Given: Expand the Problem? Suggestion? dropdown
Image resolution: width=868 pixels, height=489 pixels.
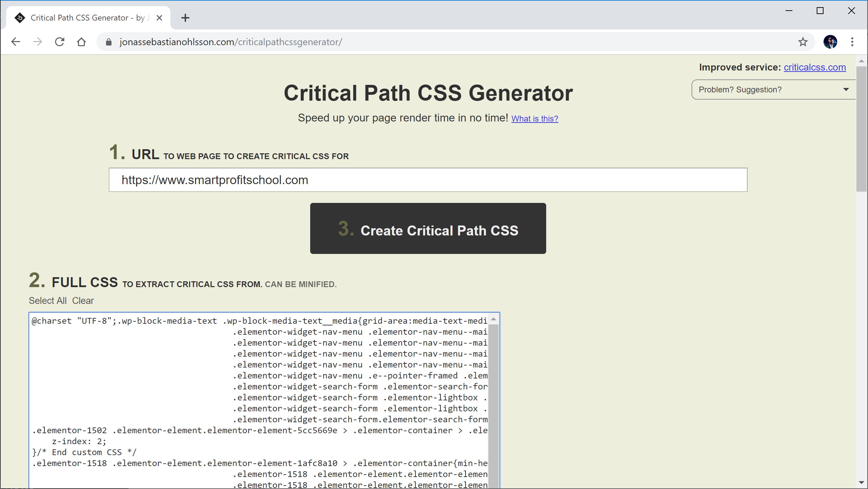Looking at the screenshot, I should point(774,89).
